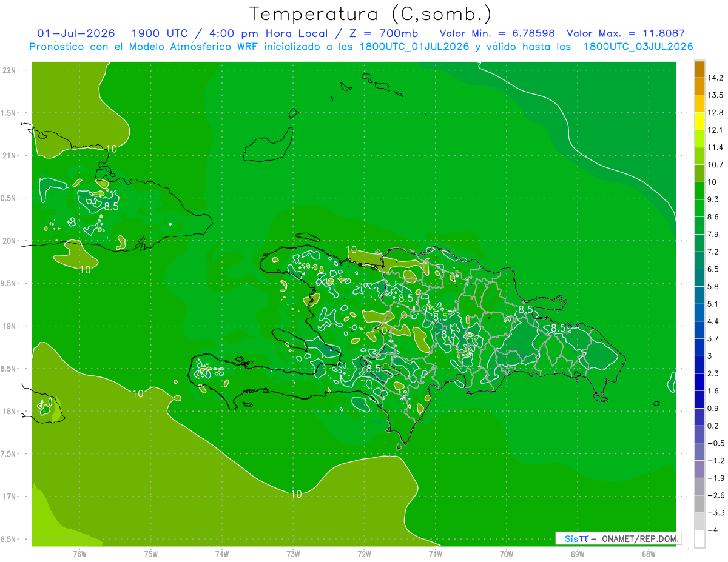Click the 11.4 color scale value

click(715, 147)
